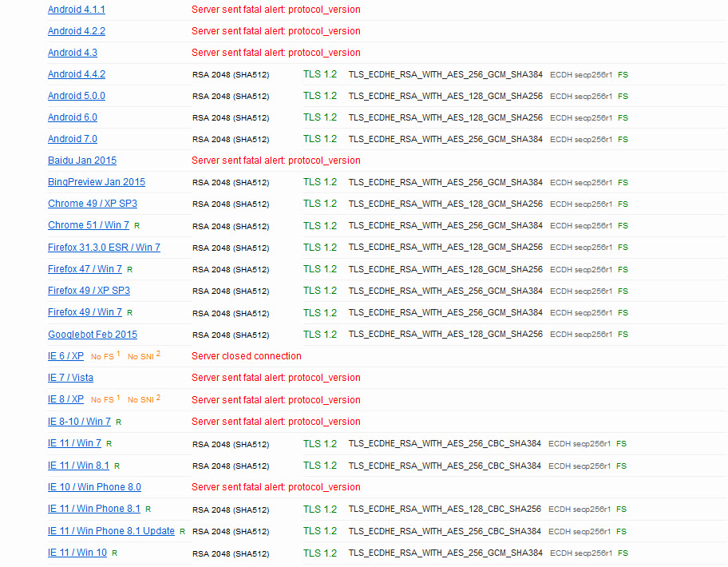
Task: Open the IE 8 / XP link
Action: (x=65, y=399)
